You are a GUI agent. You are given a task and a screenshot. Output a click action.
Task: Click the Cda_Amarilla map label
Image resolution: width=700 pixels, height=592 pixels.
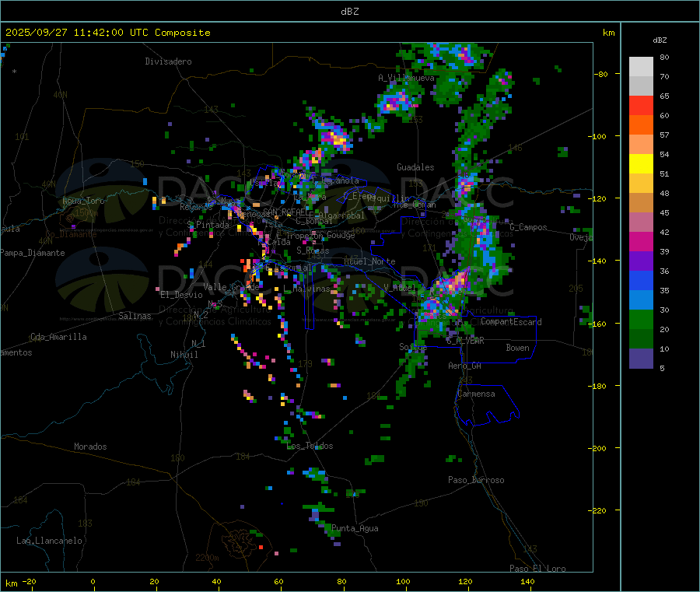point(58,337)
